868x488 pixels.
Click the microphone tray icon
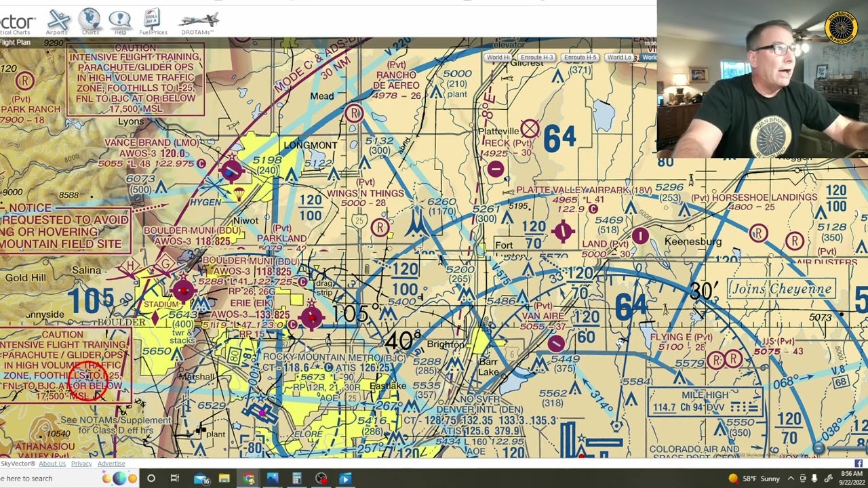pyautogui.click(x=814, y=479)
